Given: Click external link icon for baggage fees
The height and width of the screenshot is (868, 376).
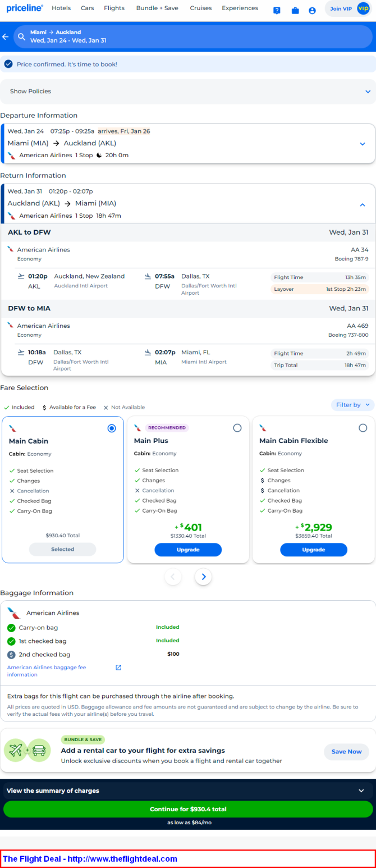Looking at the screenshot, I should coord(118,668).
